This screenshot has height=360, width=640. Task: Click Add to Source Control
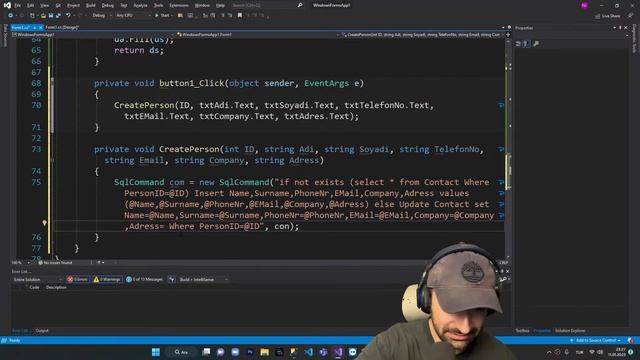pos(596,340)
